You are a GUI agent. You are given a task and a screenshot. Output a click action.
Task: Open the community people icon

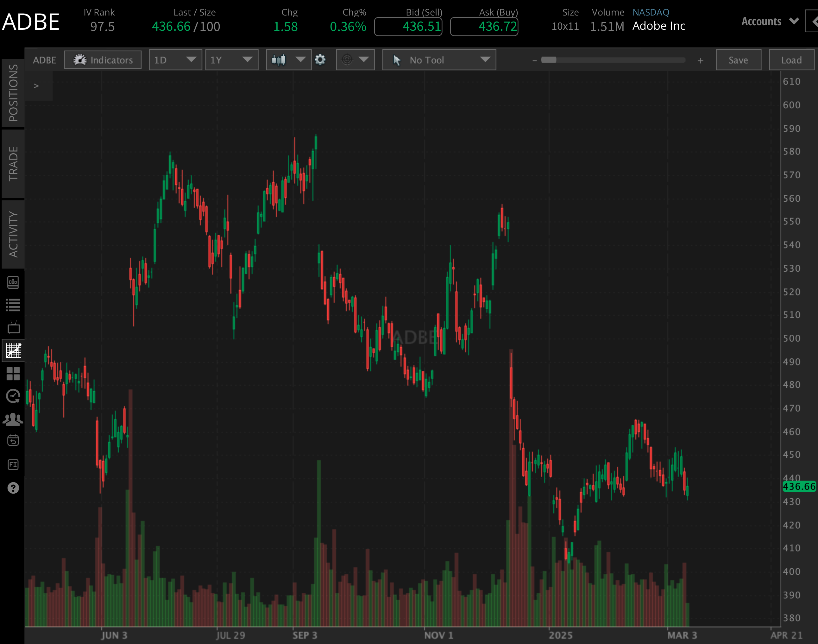[14, 419]
